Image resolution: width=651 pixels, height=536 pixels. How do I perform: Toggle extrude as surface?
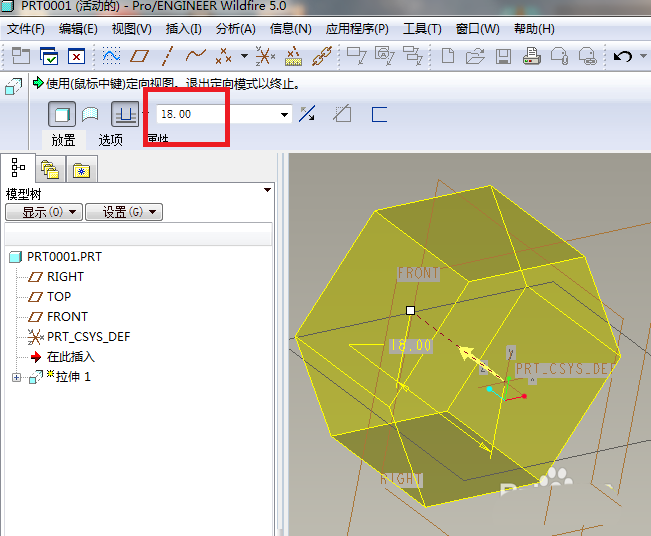tap(90, 114)
